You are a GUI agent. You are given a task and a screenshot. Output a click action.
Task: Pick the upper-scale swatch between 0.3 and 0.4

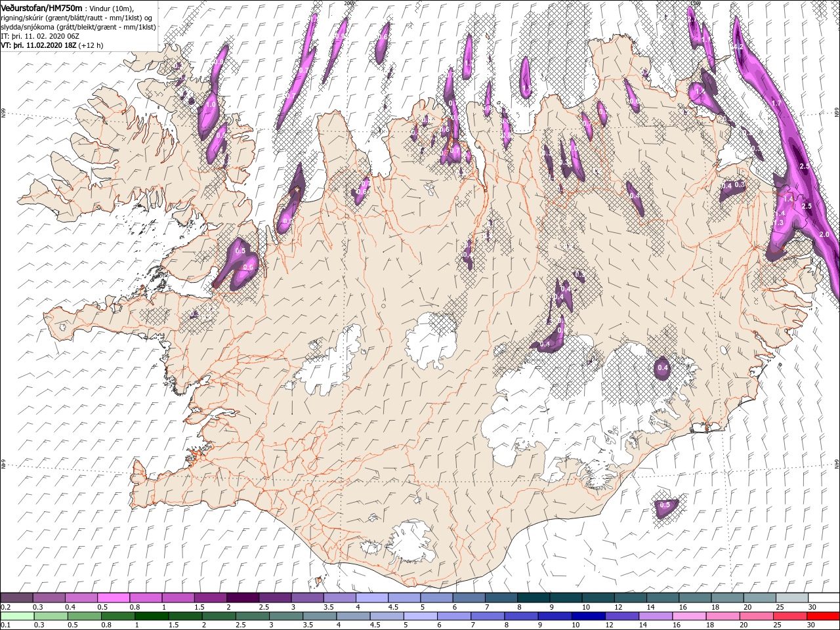[x=49, y=598]
